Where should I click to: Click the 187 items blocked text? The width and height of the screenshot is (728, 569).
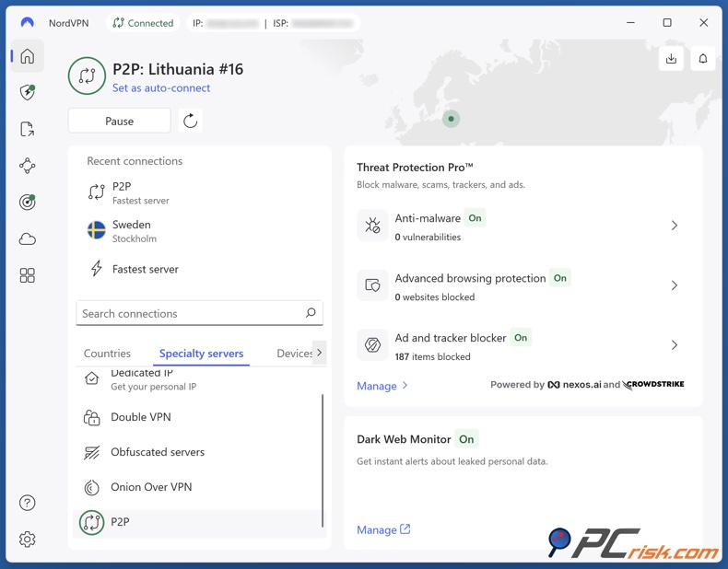[433, 356]
